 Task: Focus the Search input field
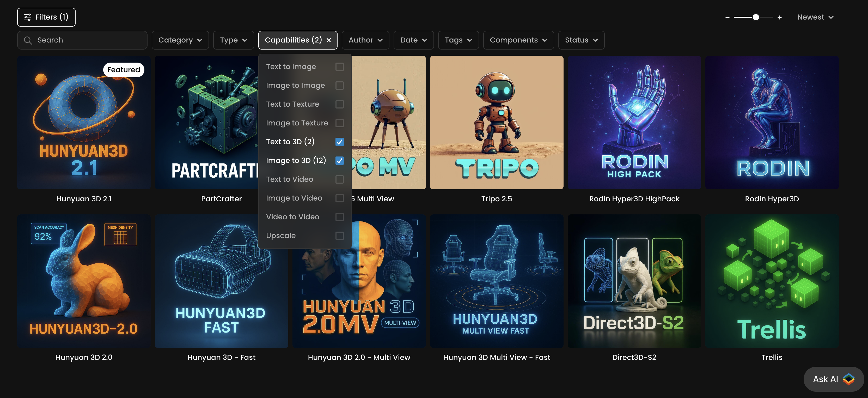coord(82,40)
